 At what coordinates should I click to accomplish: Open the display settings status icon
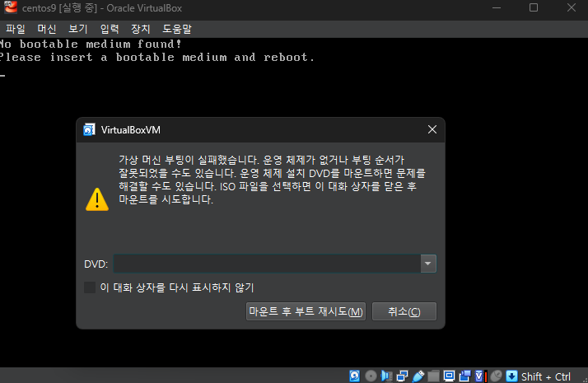click(450, 376)
